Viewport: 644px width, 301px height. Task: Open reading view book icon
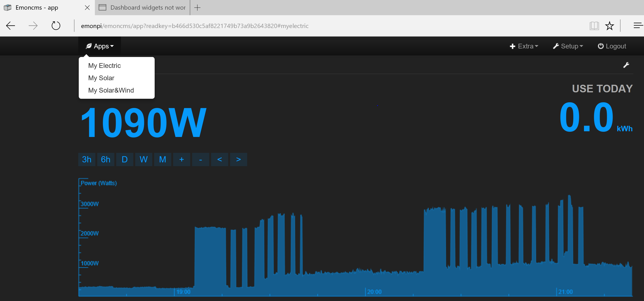(594, 26)
